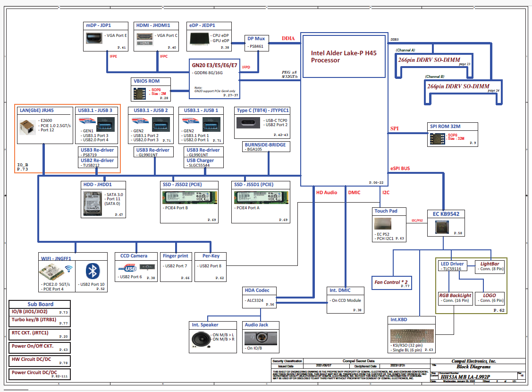
Task: Click the HDD hard drive image
Action: (x=93, y=203)
